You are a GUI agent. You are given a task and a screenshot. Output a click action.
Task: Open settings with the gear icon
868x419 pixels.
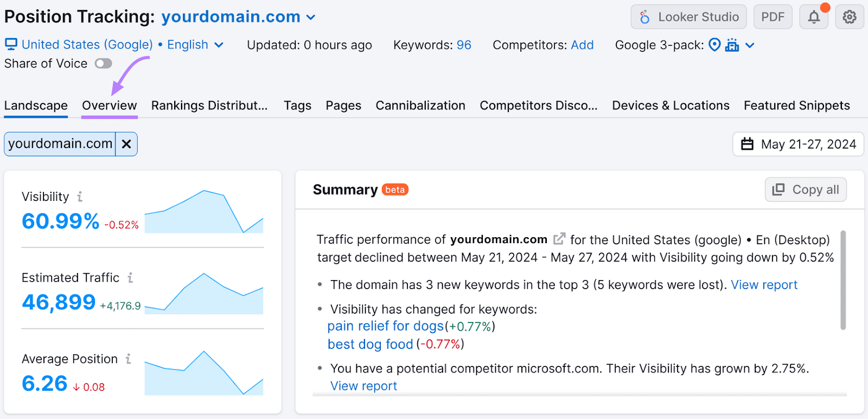pos(849,17)
